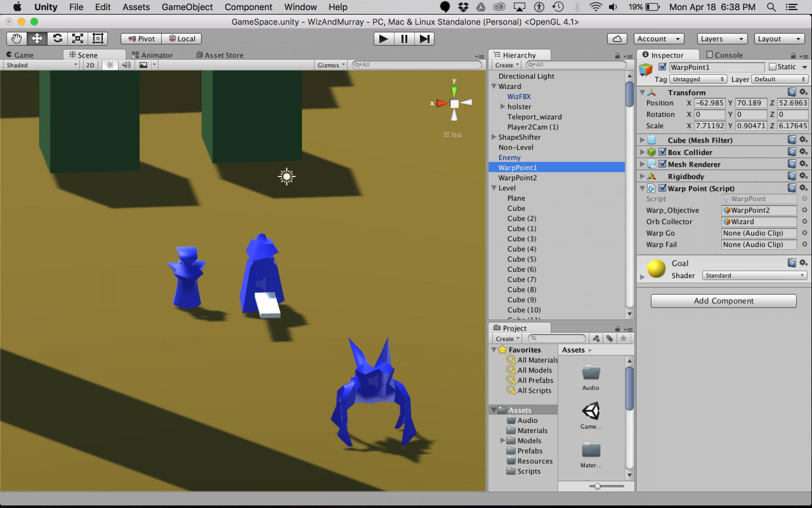Disable the Box Collider component checkbox

[663, 152]
